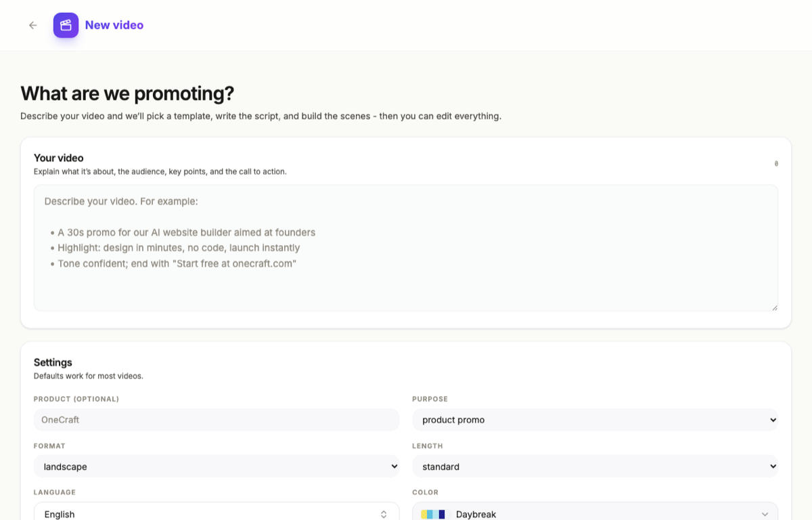Click the "Defaults work for most videos." text
Screen dimensions: 812x520
coord(89,376)
